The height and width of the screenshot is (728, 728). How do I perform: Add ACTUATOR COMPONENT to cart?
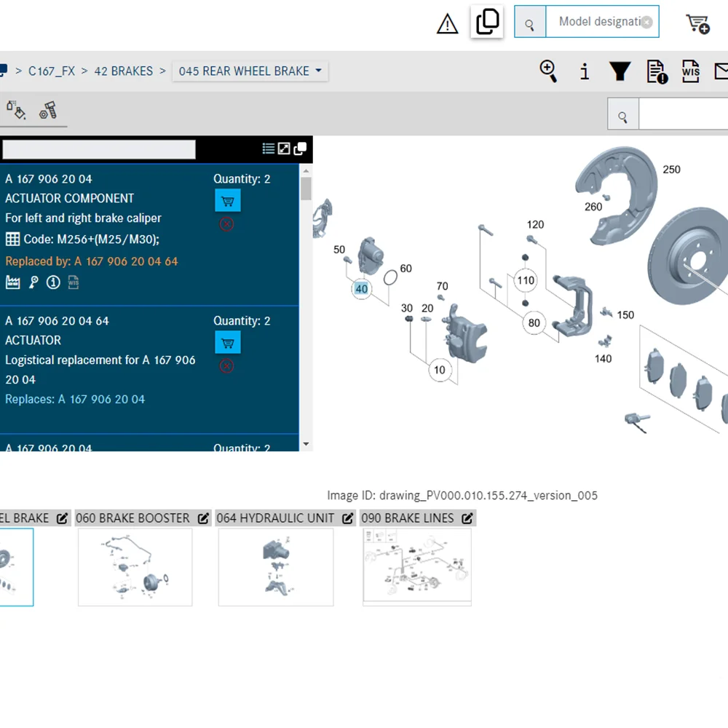pos(227,201)
